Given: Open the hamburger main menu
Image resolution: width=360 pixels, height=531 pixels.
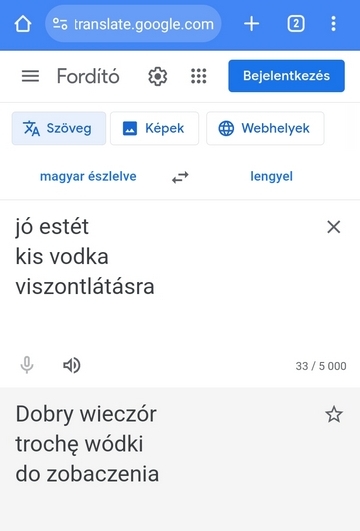Looking at the screenshot, I should [x=30, y=76].
